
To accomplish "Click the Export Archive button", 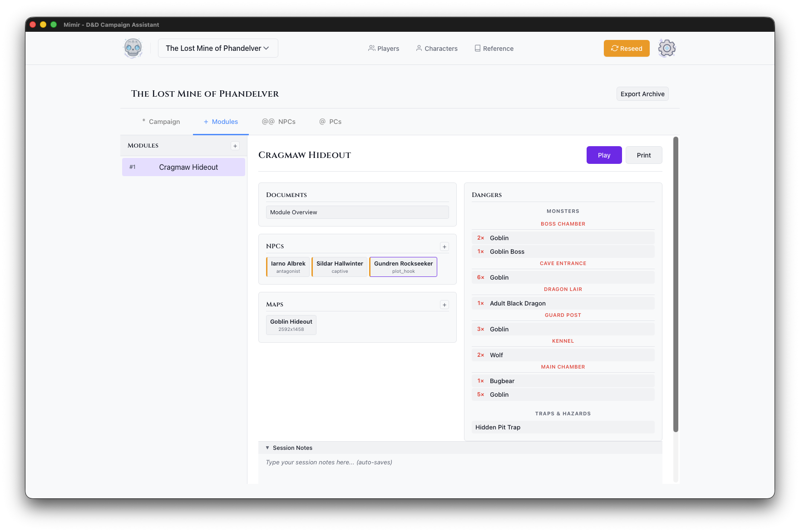I will [642, 94].
